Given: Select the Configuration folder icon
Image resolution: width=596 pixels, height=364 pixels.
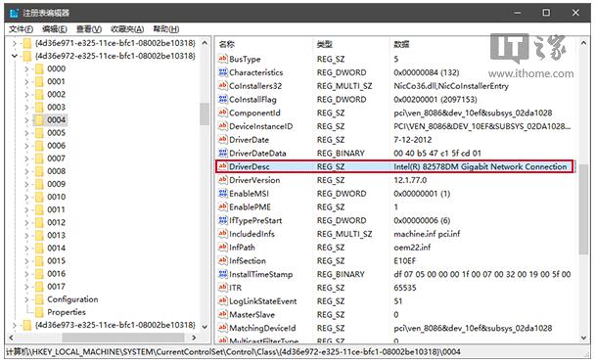Looking at the screenshot, I should click(x=39, y=299).
